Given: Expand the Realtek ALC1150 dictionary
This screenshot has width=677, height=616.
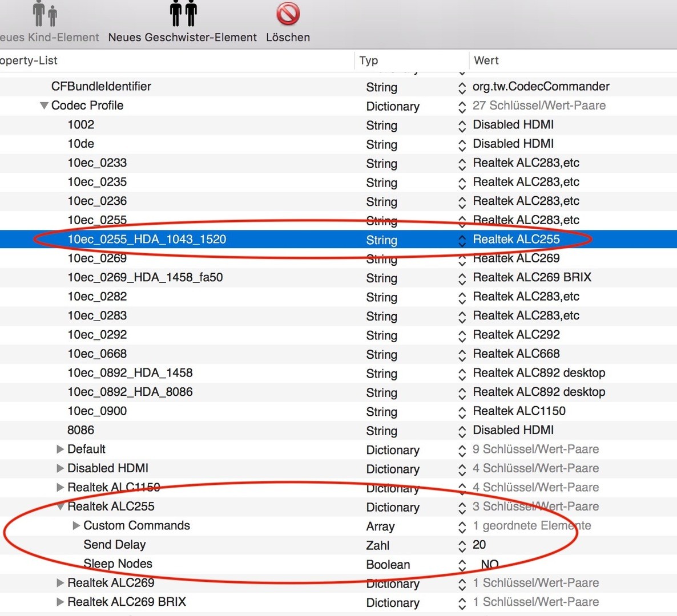Looking at the screenshot, I should click(x=61, y=487).
